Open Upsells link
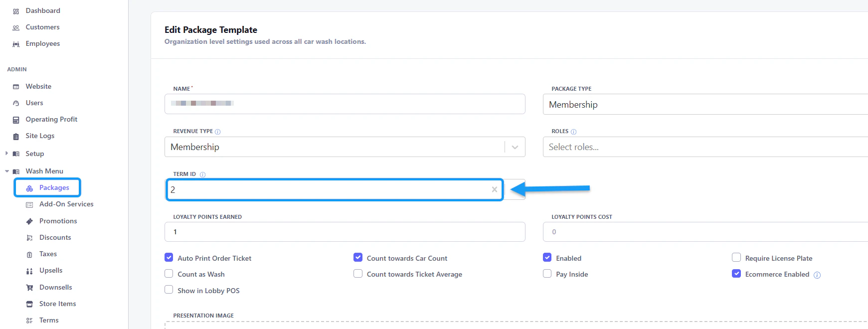This screenshot has height=329, width=868. click(x=51, y=271)
